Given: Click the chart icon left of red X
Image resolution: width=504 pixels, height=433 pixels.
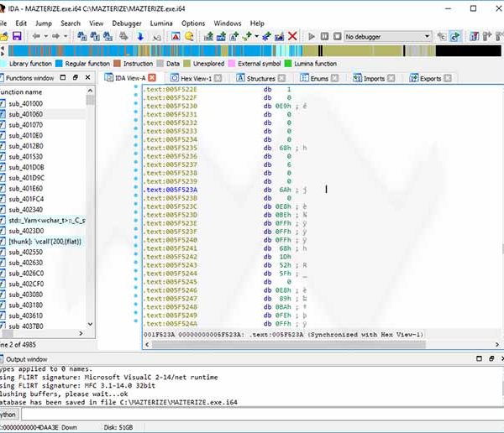Looking at the screenshot, I should (x=279, y=36).
